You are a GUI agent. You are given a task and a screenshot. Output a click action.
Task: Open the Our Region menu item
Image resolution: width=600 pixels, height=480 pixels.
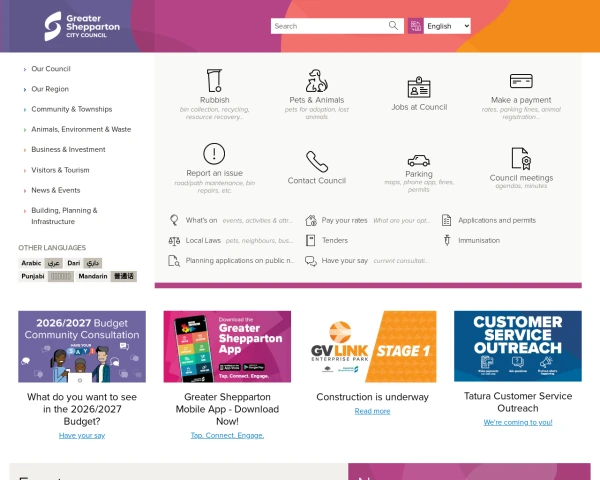50,89
